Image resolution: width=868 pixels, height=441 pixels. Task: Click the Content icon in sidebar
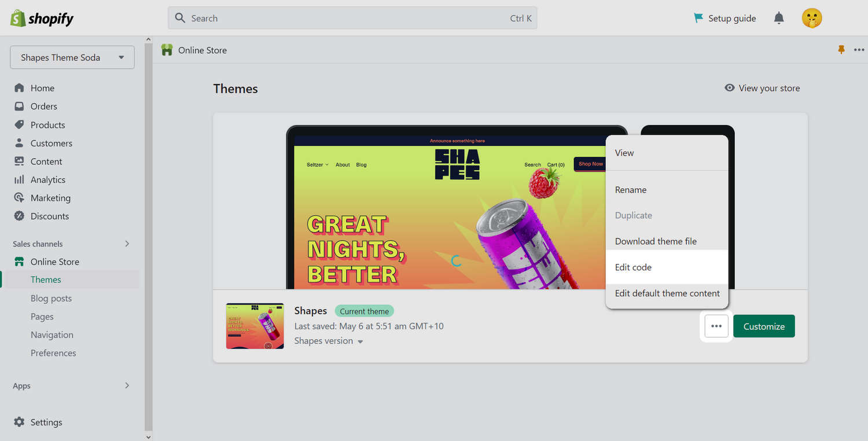pyautogui.click(x=19, y=161)
